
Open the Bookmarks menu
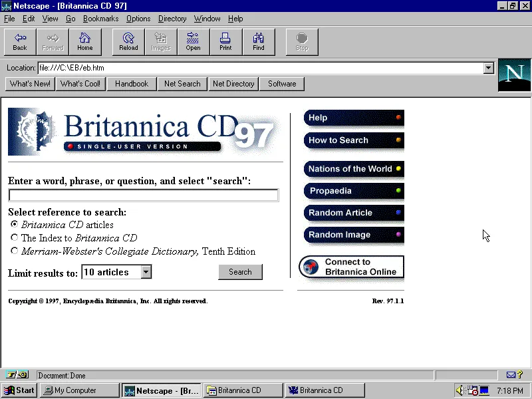click(100, 19)
